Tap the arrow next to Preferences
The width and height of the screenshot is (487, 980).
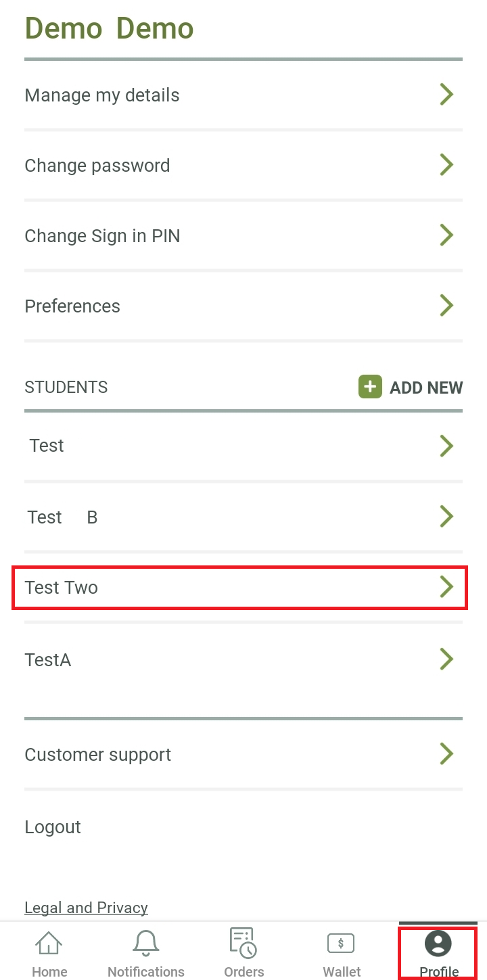click(x=446, y=305)
